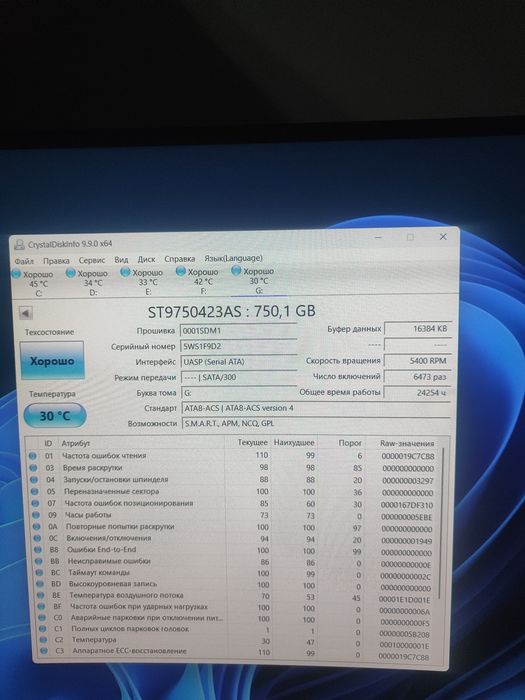Open the Файл menu
This screenshot has height=700, width=525.
coord(24,261)
